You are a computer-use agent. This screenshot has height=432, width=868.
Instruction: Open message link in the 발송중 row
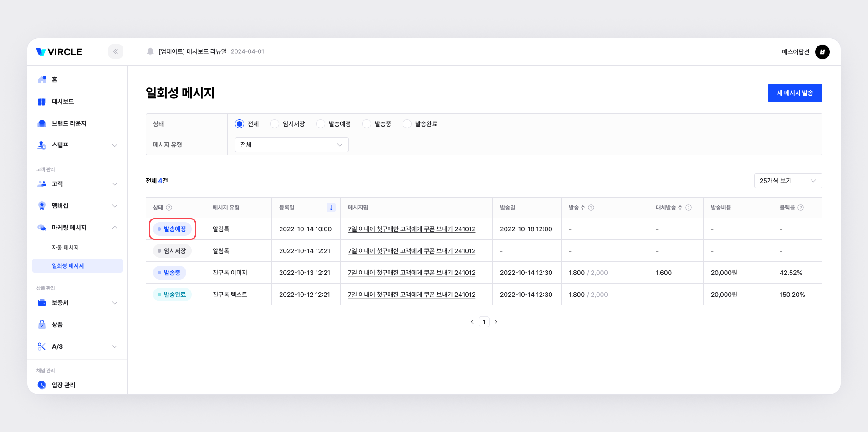(411, 273)
